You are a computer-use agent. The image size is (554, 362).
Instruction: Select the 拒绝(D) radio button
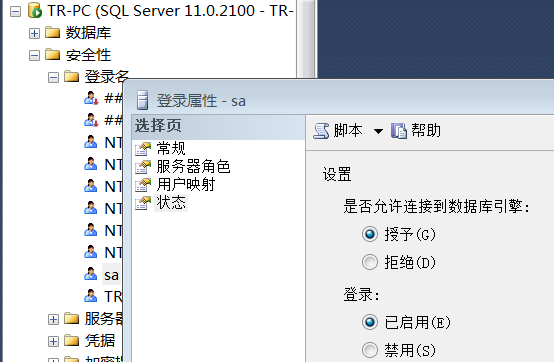tap(370, 262)
